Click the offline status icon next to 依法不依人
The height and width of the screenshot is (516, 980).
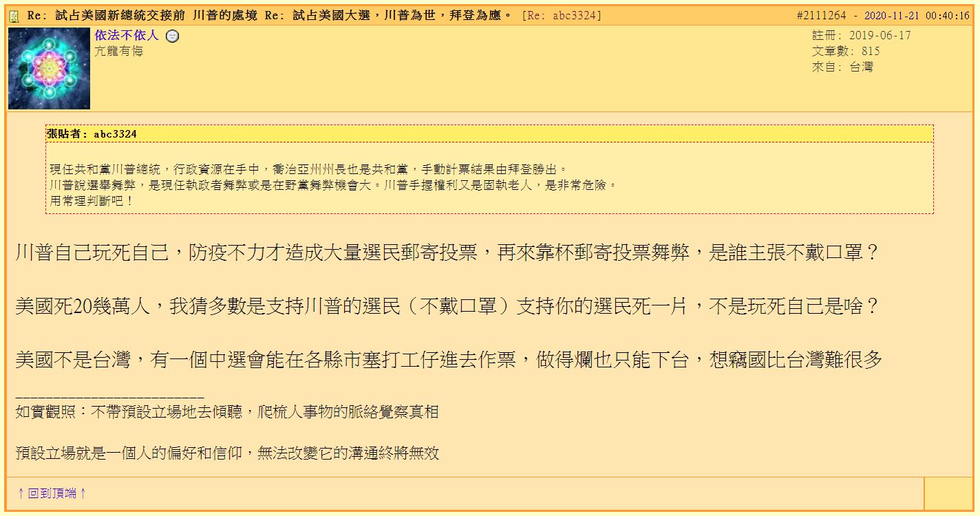tap(173, 36)
